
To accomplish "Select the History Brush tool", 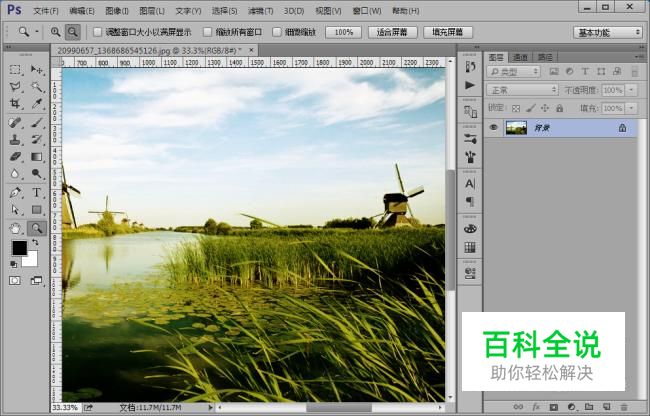I will [x=36, y=140].
